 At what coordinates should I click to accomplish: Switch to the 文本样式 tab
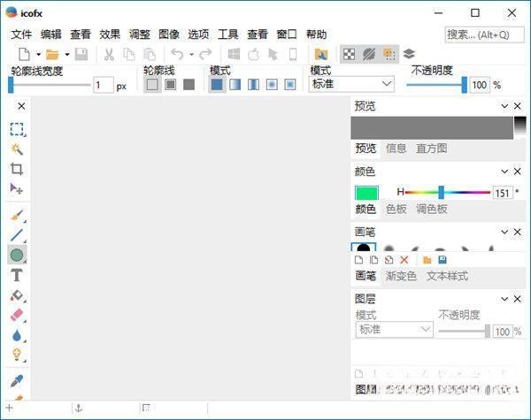[447, 276]
